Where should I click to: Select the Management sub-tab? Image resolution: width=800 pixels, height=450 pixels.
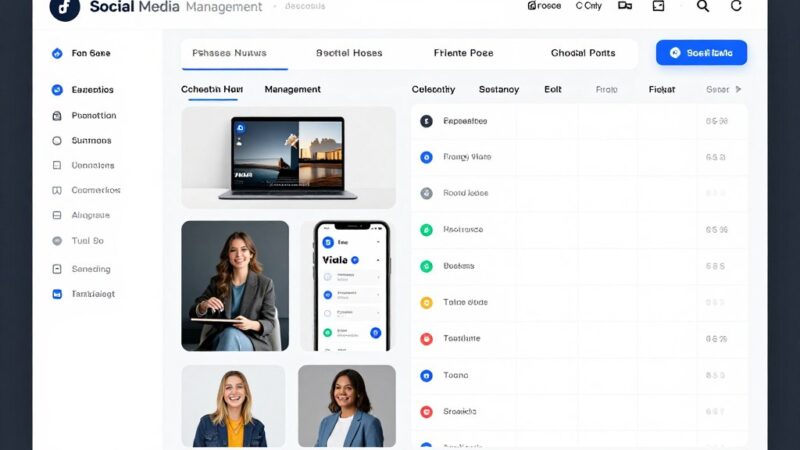coord(292,89)
